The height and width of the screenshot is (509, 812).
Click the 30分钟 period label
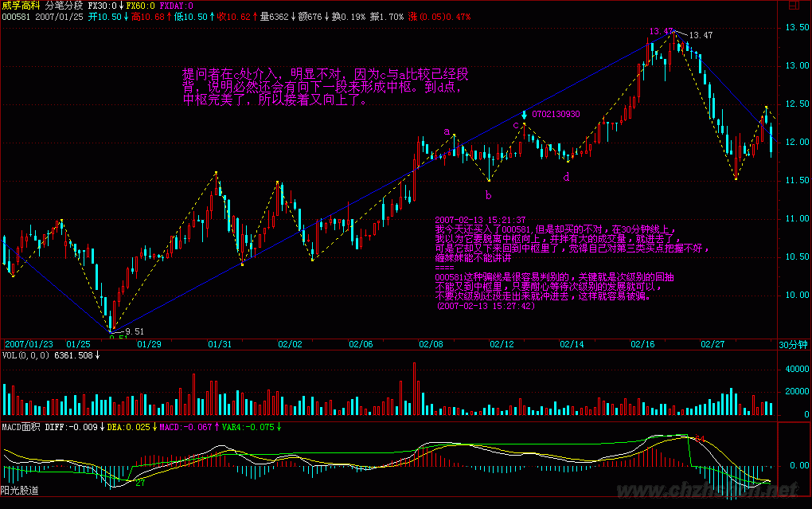(792, 344)
